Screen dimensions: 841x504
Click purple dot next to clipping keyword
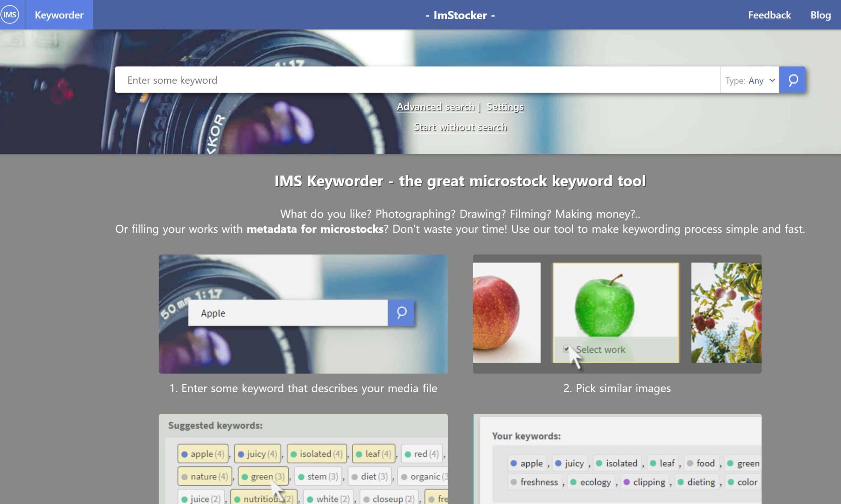coord(626,482)
